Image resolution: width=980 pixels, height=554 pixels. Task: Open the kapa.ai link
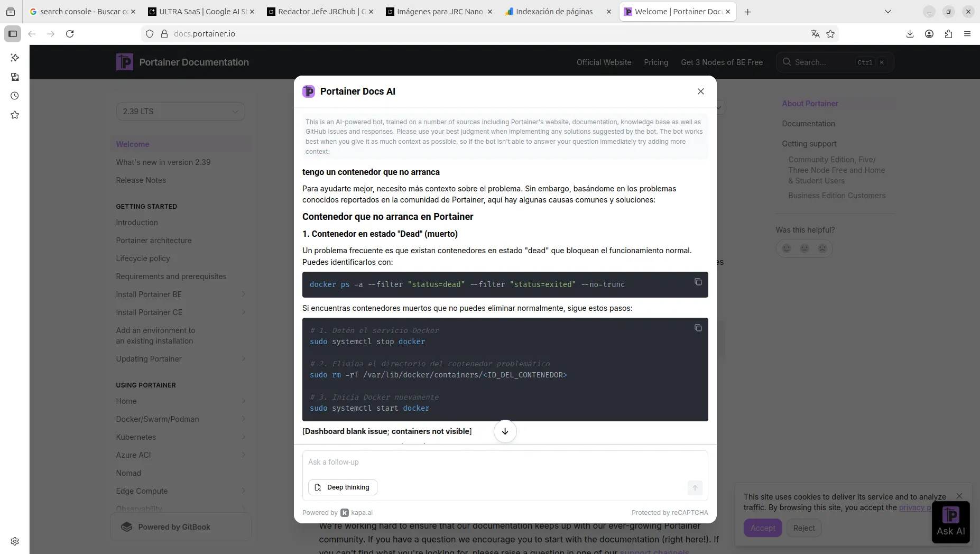[x=357, y=513]
